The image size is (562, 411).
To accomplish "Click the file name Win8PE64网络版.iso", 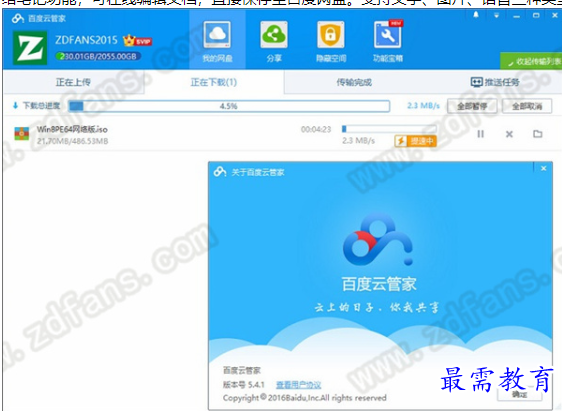I will coord(72,129).
